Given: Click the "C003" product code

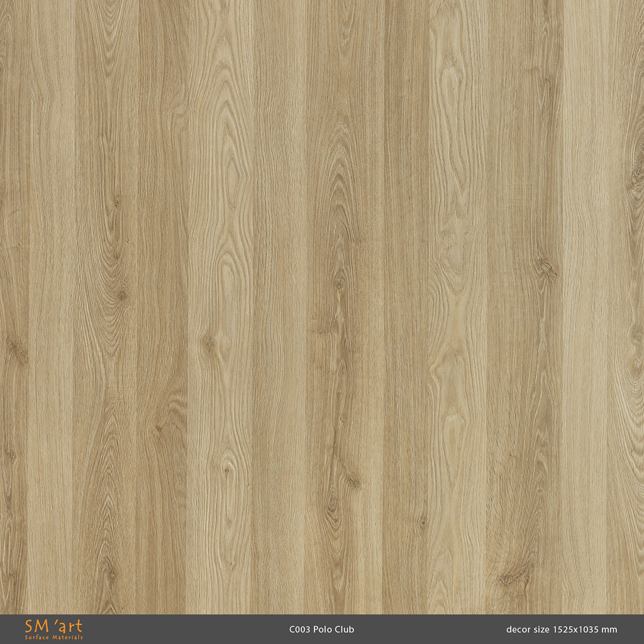Looking at the screenshot, I should (x=299, y=630).
